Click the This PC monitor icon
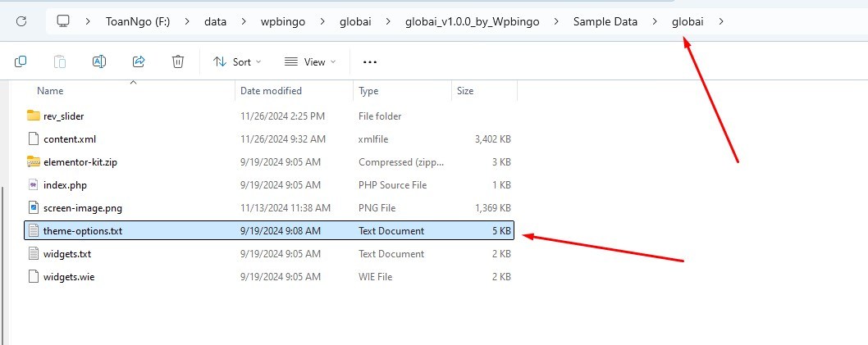868x345 pixels. coord(63,21)
